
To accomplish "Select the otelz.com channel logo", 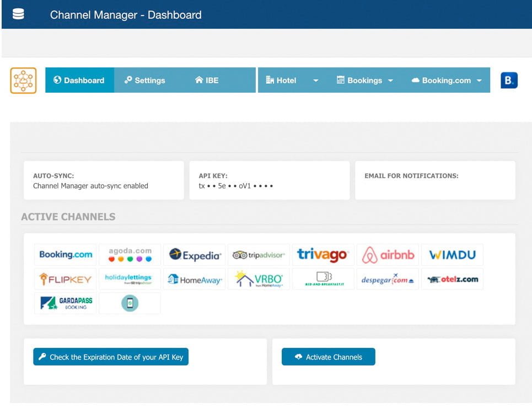I will point(452,279).
